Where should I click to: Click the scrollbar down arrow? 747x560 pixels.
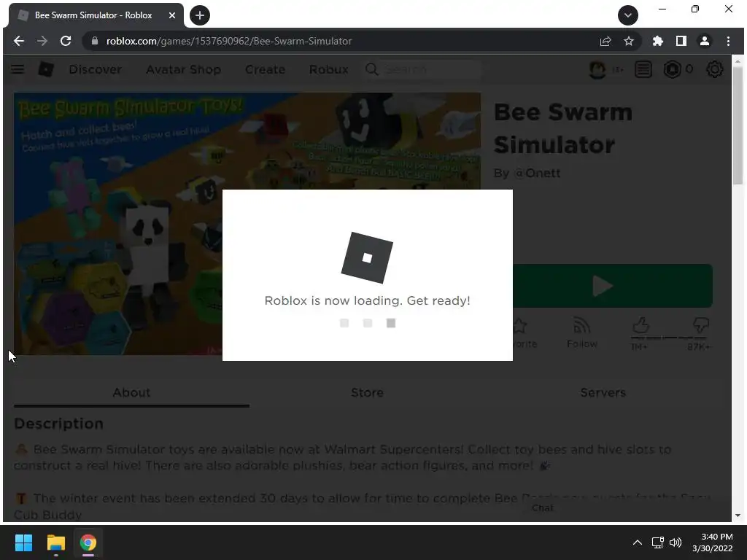(738, 516)
